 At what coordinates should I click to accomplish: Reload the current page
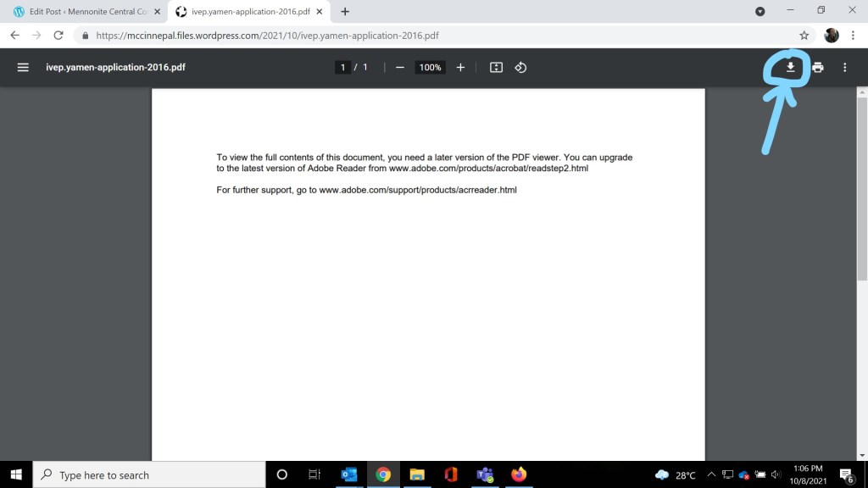point(58,36)
